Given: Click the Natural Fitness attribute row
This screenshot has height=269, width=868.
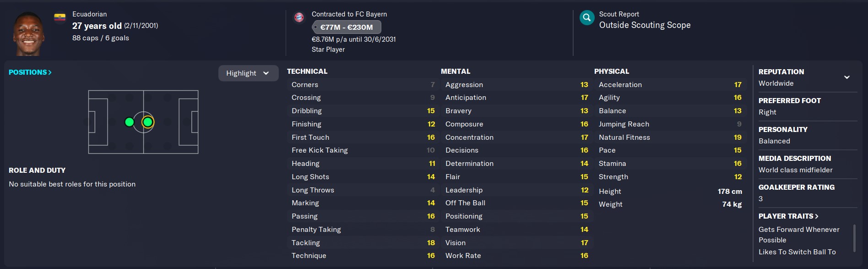Looking at the screenshot, I should point(670,137).
